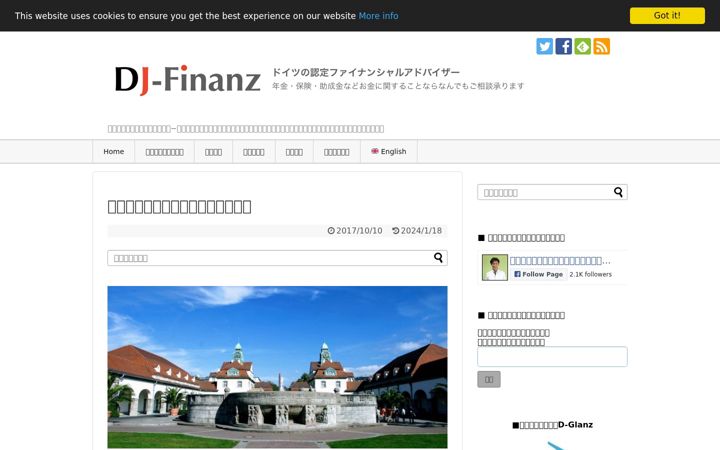Click the 2.1K followers text
Screen dimensions: 720x450
point(591,274)
